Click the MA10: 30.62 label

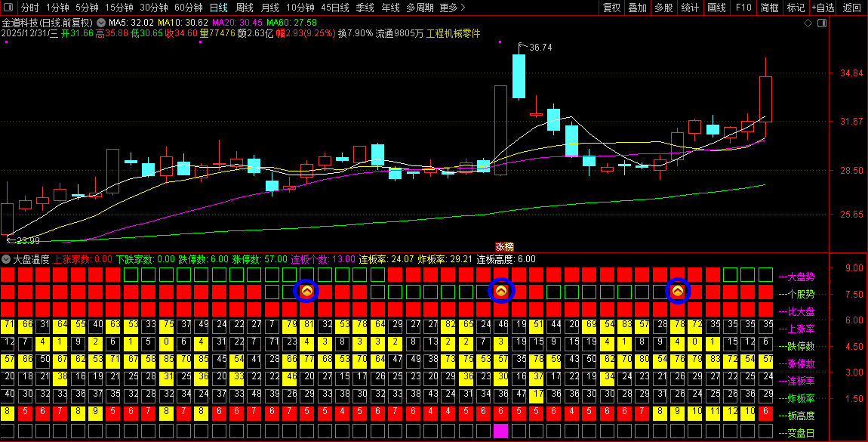pyautogui.click(x=183, y=23)
